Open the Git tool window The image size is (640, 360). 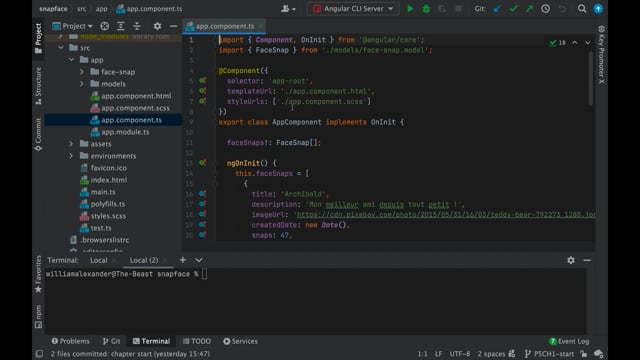pos(111,341)
